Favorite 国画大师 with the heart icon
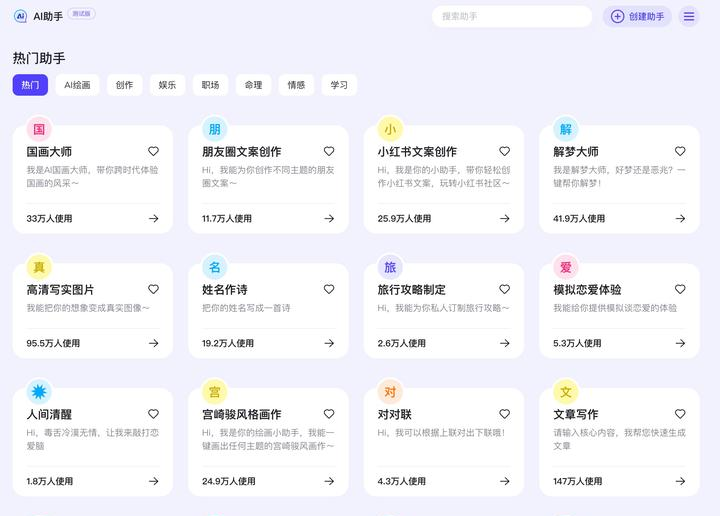 [x=153, y=152]
